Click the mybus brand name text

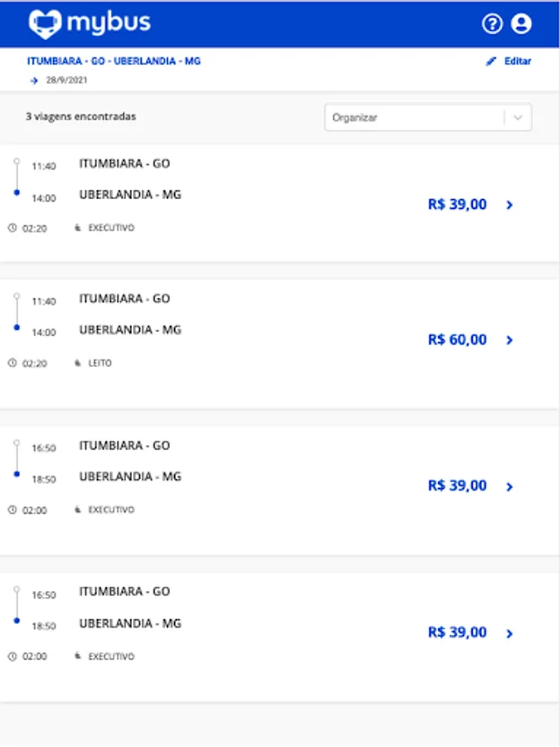(109, 22)
